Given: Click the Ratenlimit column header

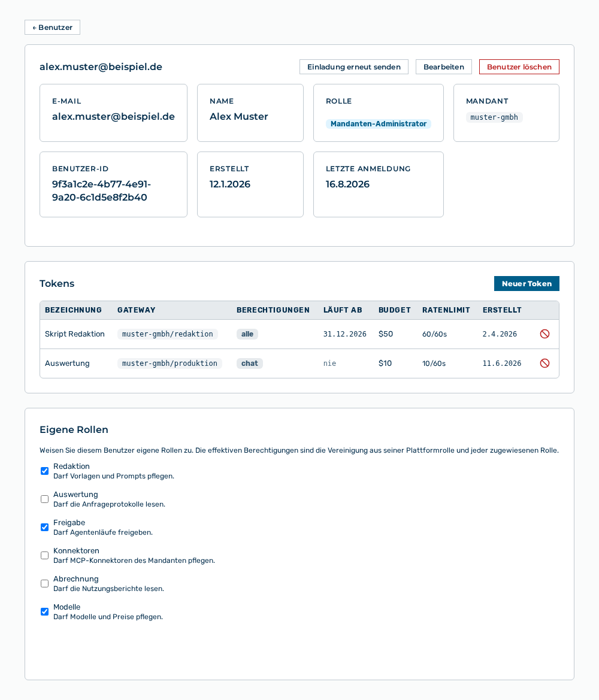Looking at the screenshot, I should coord(446,310).
